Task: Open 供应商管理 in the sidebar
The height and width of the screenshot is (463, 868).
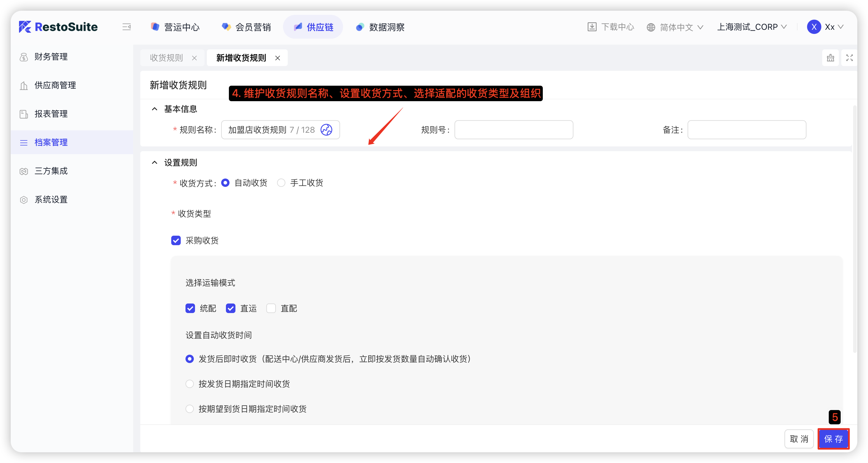Action: [x=55, y=85]
